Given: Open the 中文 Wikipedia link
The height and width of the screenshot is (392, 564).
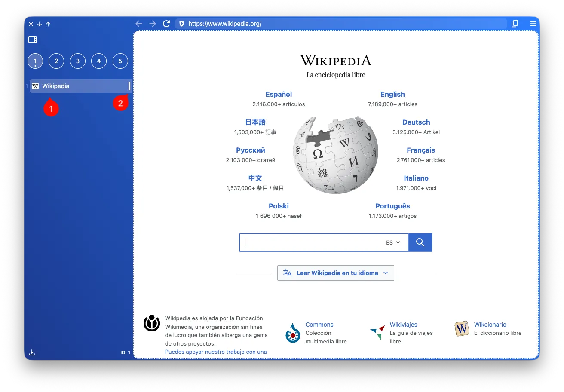Looking at the screenshot, I should 255,178.
